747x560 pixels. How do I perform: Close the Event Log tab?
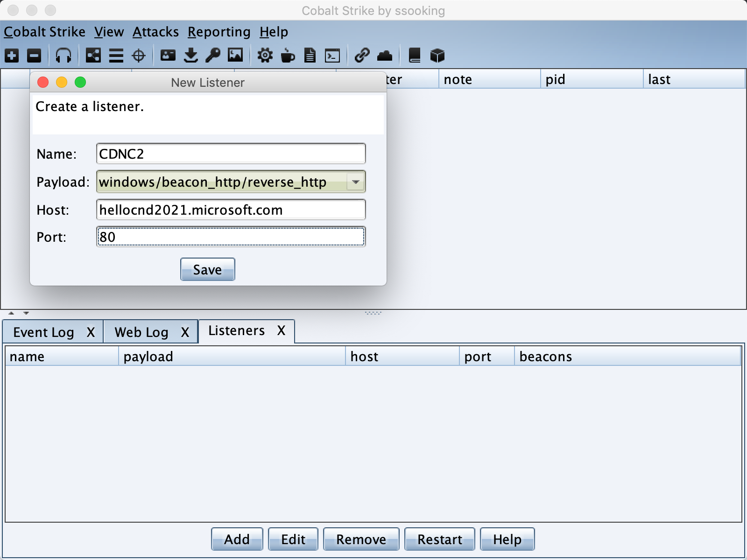(91, 332)
